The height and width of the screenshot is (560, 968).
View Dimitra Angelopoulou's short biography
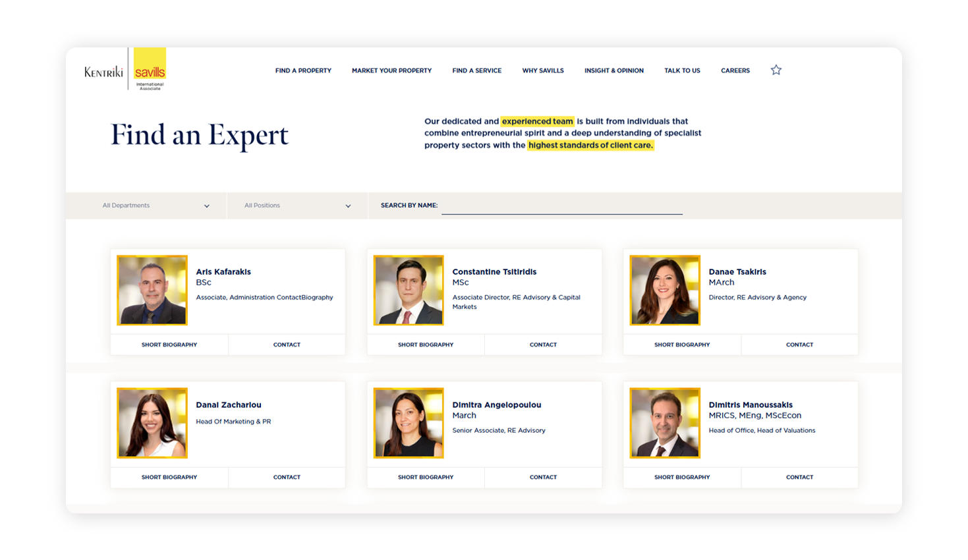425,477
